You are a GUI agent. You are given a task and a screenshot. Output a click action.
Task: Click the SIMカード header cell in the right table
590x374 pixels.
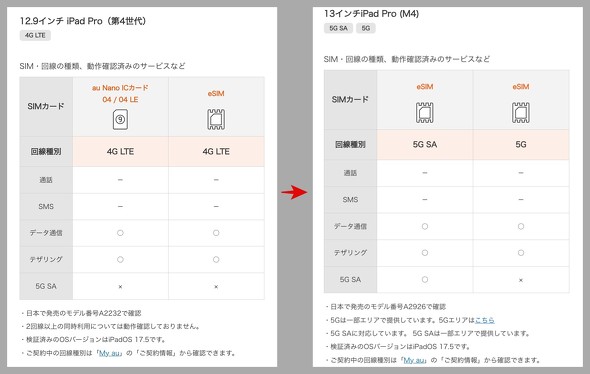350,100
